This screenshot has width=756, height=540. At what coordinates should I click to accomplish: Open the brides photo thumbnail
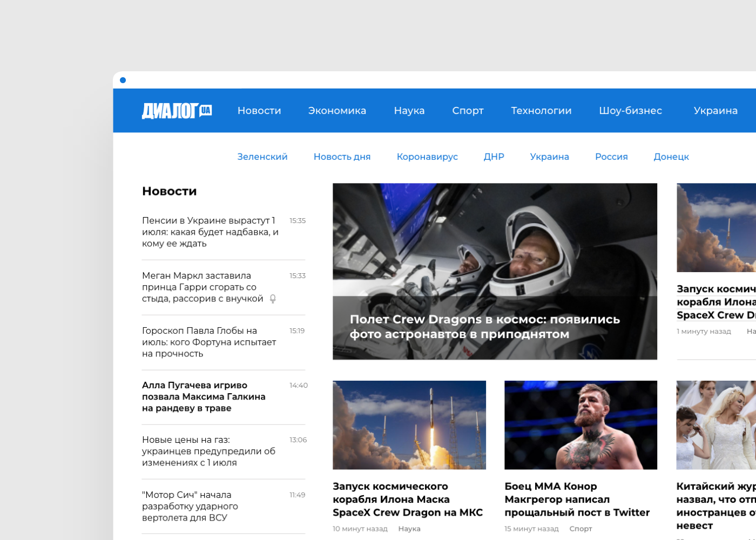coord(716,425)
